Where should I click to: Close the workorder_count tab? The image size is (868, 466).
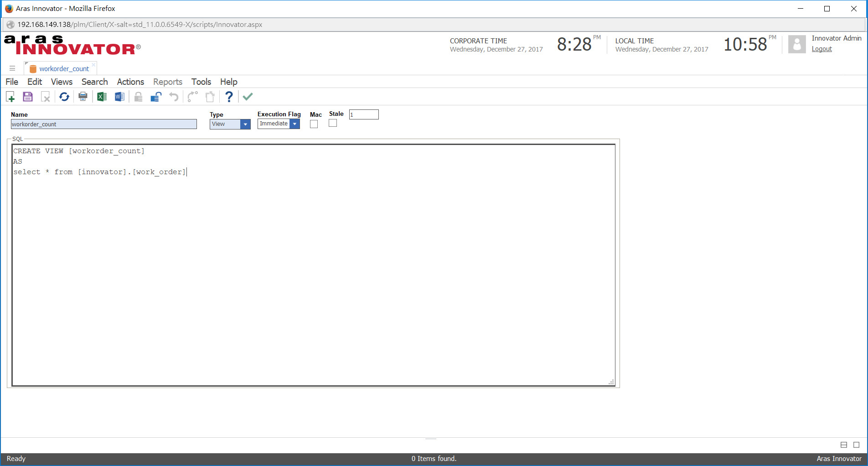[93, 65]
